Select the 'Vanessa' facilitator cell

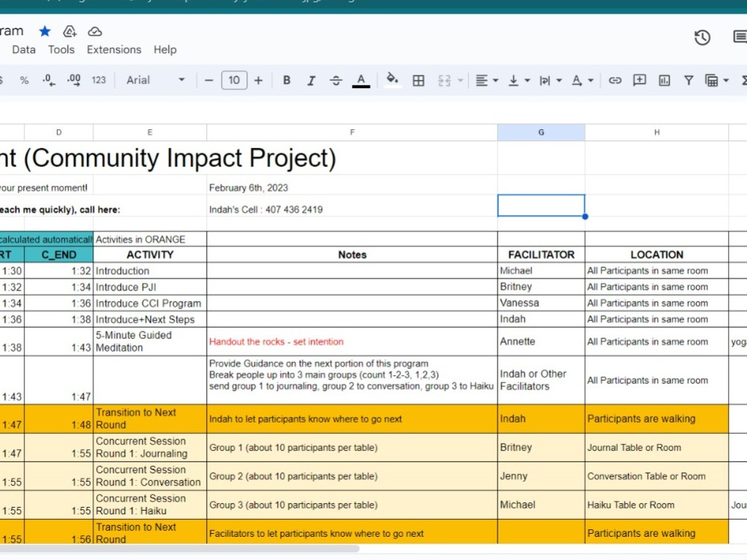541,303
